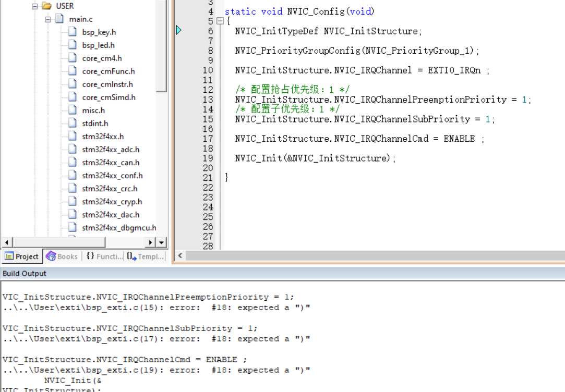
Task: Open the Functions tab
Action: tap(104, 256)
